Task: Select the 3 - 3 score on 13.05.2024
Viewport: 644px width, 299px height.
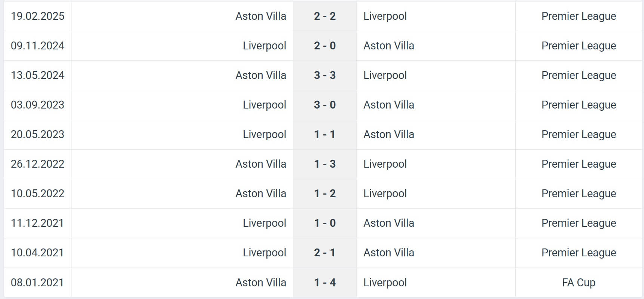Action: [324, 75]
